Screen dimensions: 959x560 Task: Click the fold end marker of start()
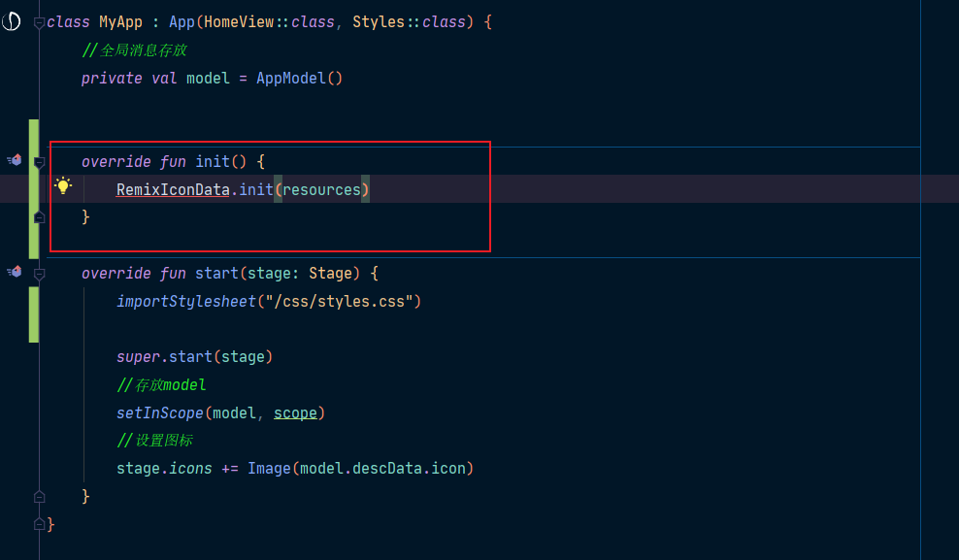(39, 497)
